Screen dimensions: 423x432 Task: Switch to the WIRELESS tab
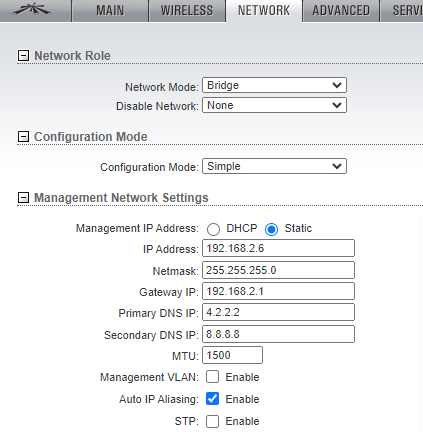tap(187, 11)
